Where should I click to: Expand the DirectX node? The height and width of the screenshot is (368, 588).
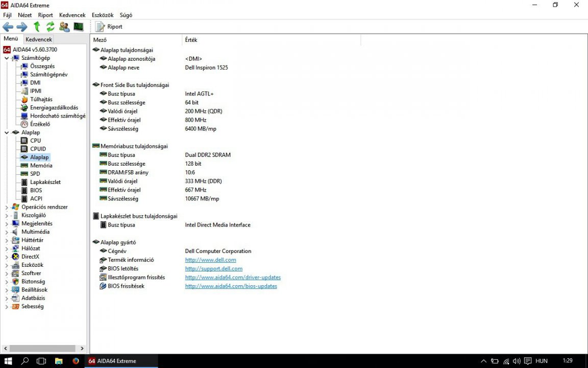[x=6, y=257]
